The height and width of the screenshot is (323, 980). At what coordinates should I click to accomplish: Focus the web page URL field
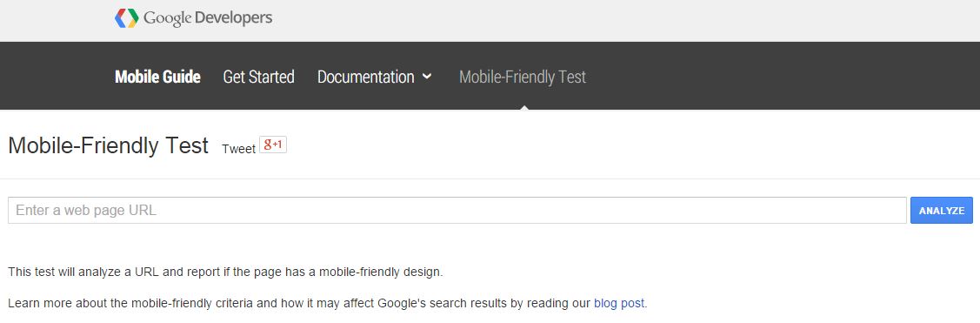click(457, 211)
